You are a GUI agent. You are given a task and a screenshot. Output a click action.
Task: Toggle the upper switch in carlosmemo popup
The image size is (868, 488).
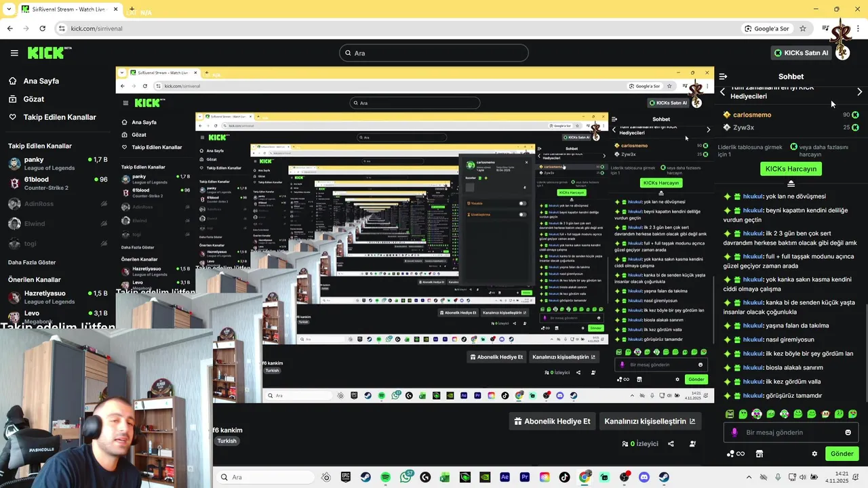pos(522,203)
